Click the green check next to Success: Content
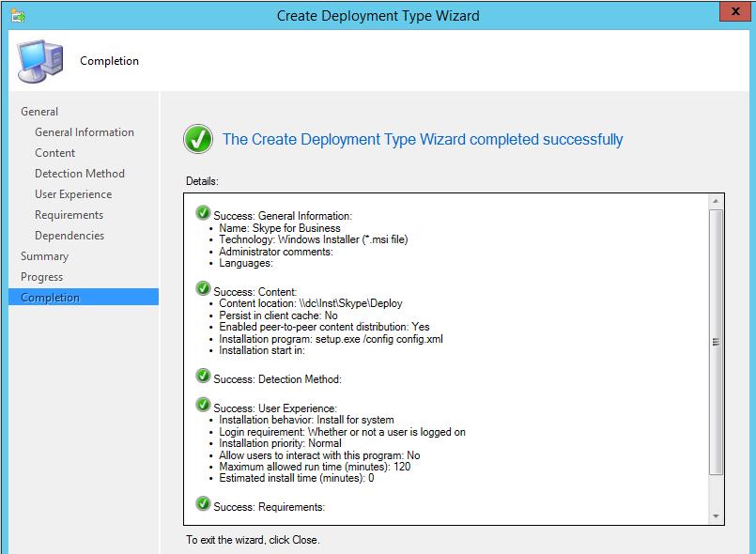The image size is (756, 554). point(203,289)
